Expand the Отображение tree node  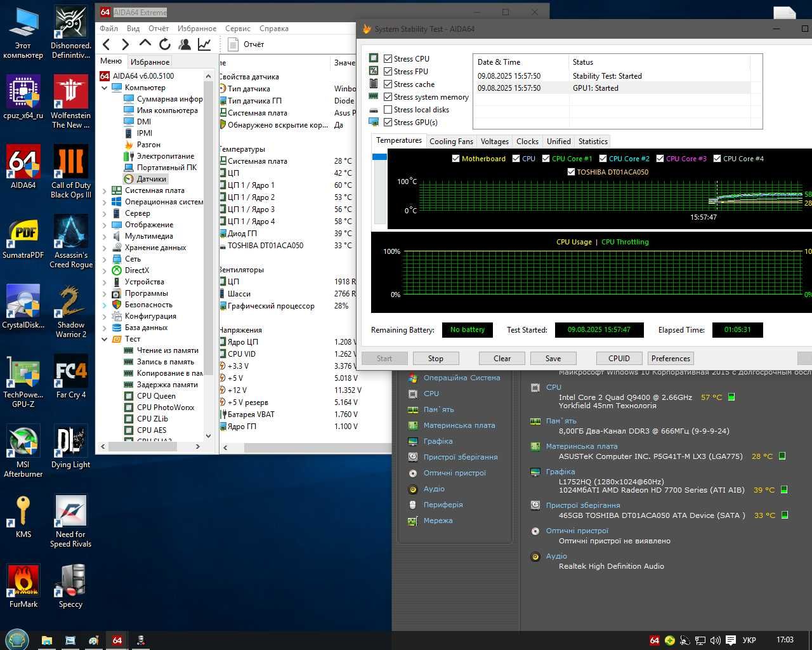[105, 225]
